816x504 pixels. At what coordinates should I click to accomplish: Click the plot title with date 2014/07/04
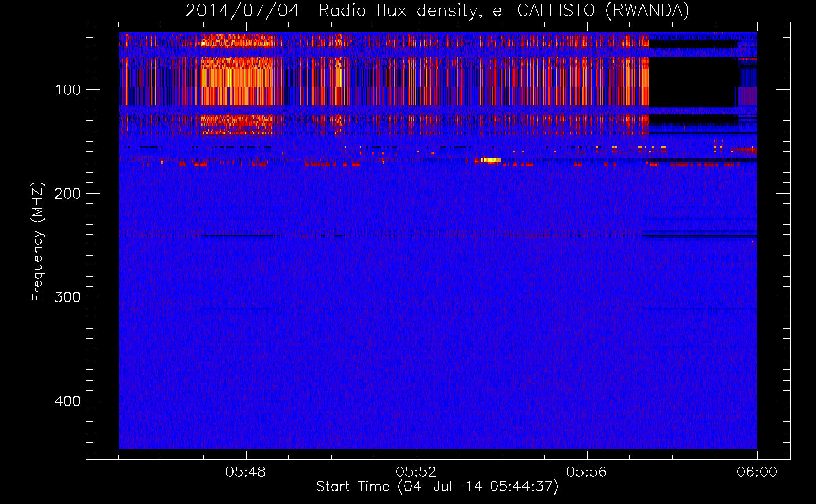[437, 11]
